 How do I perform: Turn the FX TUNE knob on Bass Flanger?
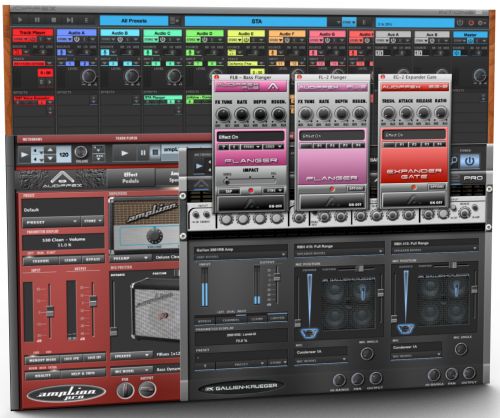(223, 115)
